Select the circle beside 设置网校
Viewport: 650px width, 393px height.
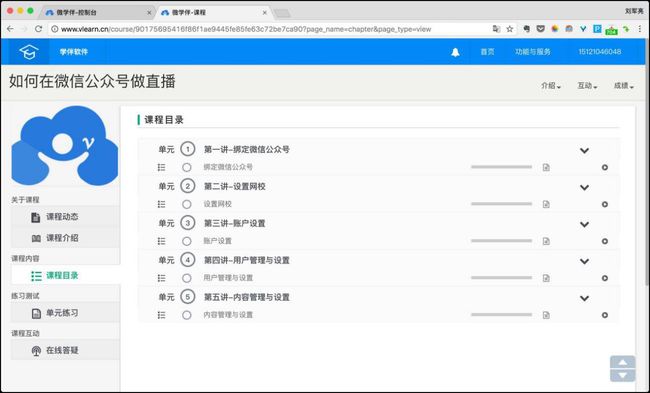pos(187,204)
